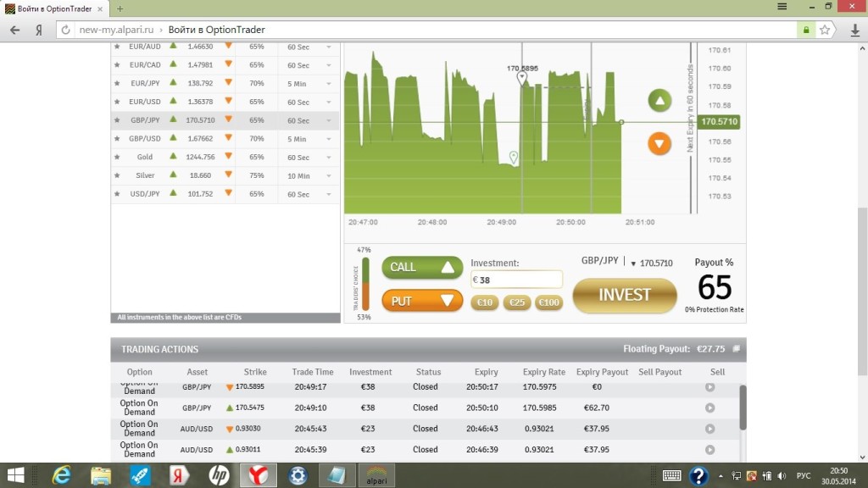Collapse the Trading Actions panel icon
This screenshot has width=868, height=488.
click(x=736, y=348)
